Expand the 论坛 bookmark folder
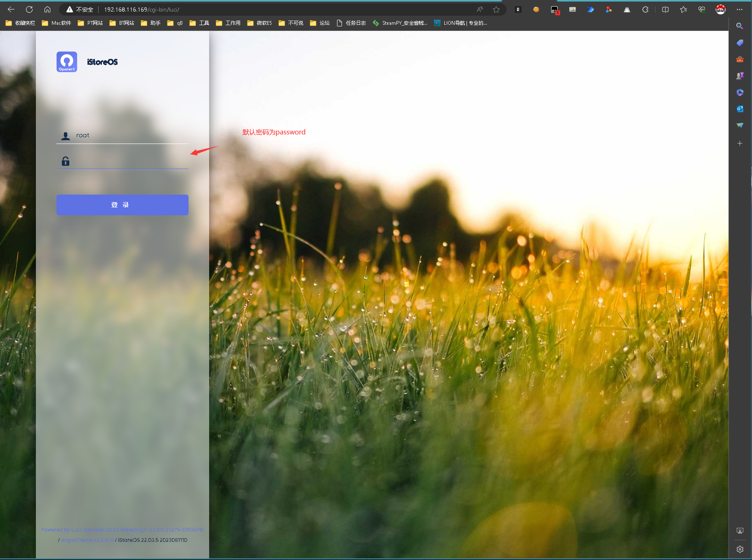752x560 pixels. (x=320, y=23)
